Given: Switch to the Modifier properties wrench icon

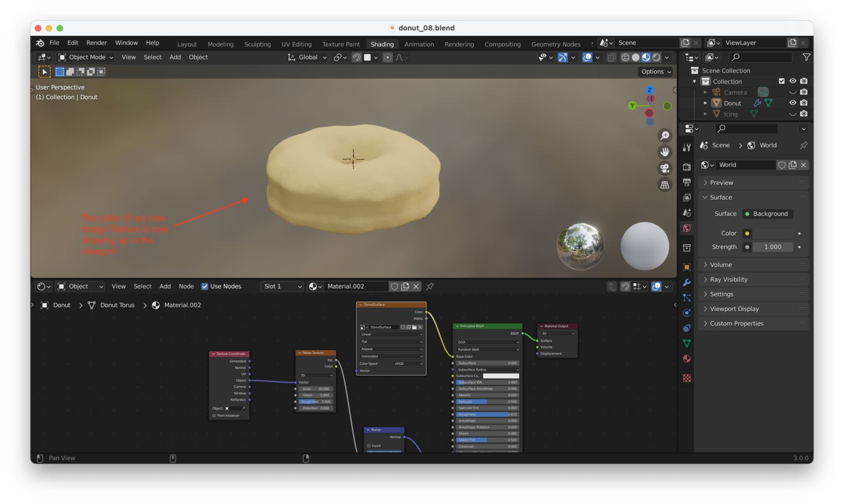Looking at the screenshot, I should pyautogui.click(x=686, y=282).
